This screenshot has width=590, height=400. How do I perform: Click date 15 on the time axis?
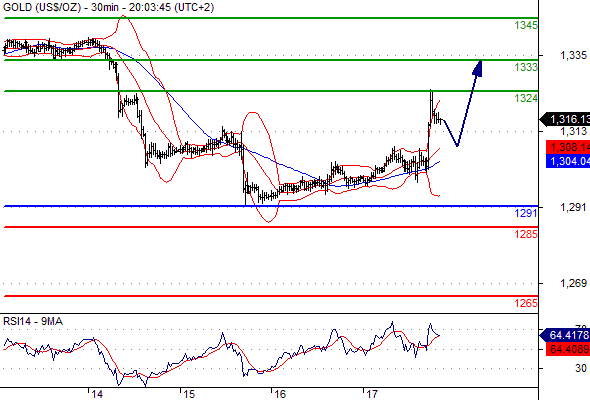[189, 394]
